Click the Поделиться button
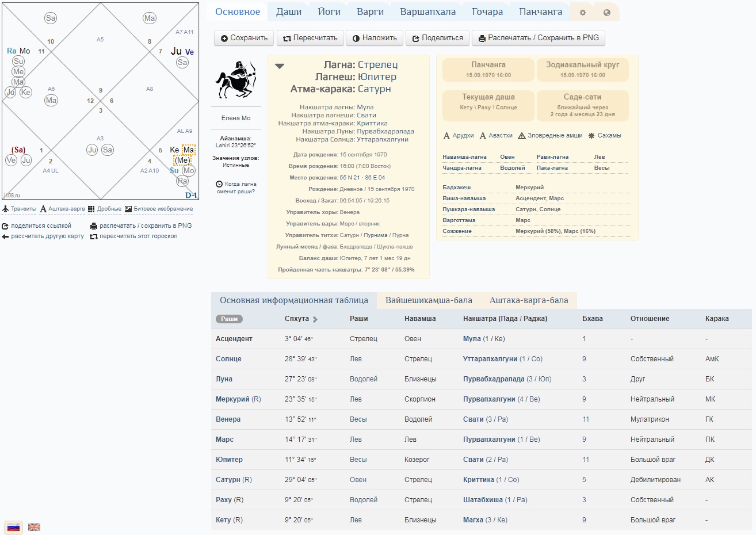756x535 pixels. click(438, 38)
